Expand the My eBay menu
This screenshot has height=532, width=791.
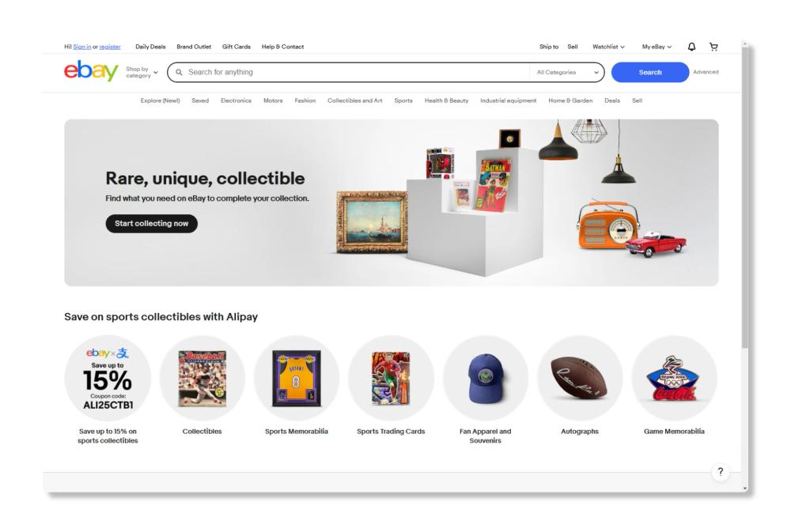(x=657, y=47)
